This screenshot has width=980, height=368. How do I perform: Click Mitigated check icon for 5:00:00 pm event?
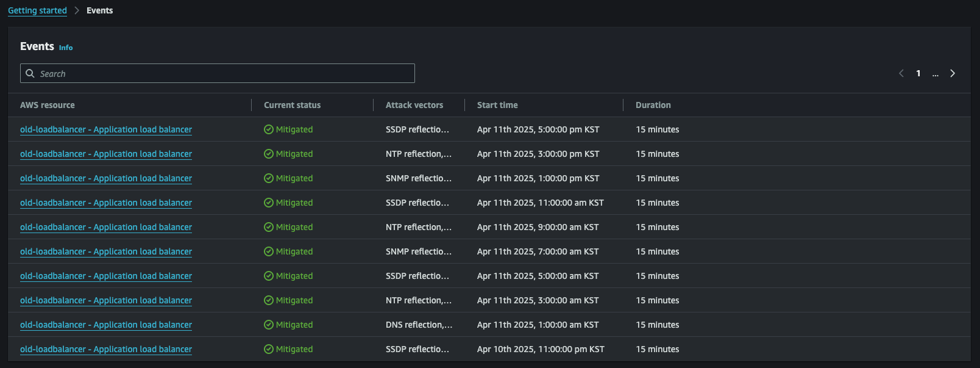pos(269,129)
